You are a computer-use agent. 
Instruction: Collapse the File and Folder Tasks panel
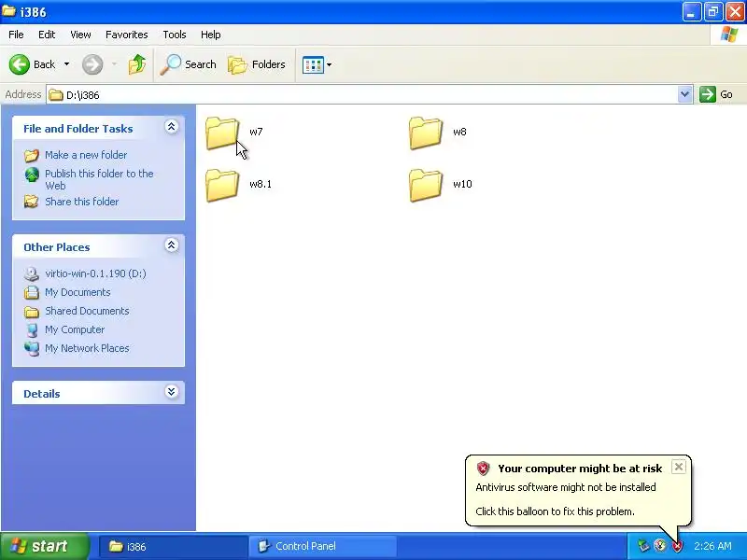tap(172, 127)
